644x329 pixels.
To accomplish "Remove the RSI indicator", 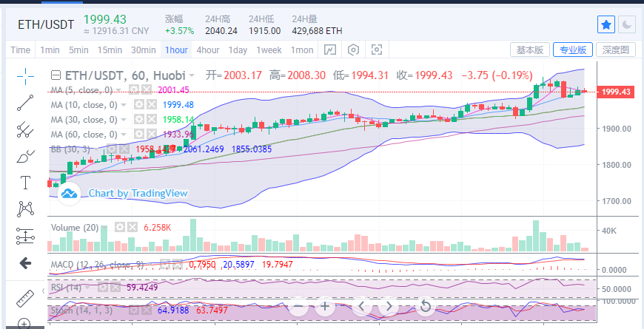I will pos(115,287).
